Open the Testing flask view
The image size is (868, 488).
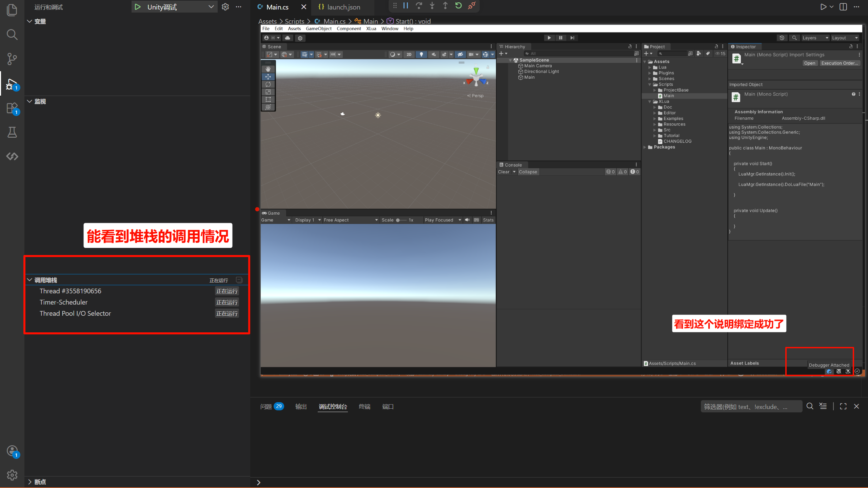tap(12, 132)
